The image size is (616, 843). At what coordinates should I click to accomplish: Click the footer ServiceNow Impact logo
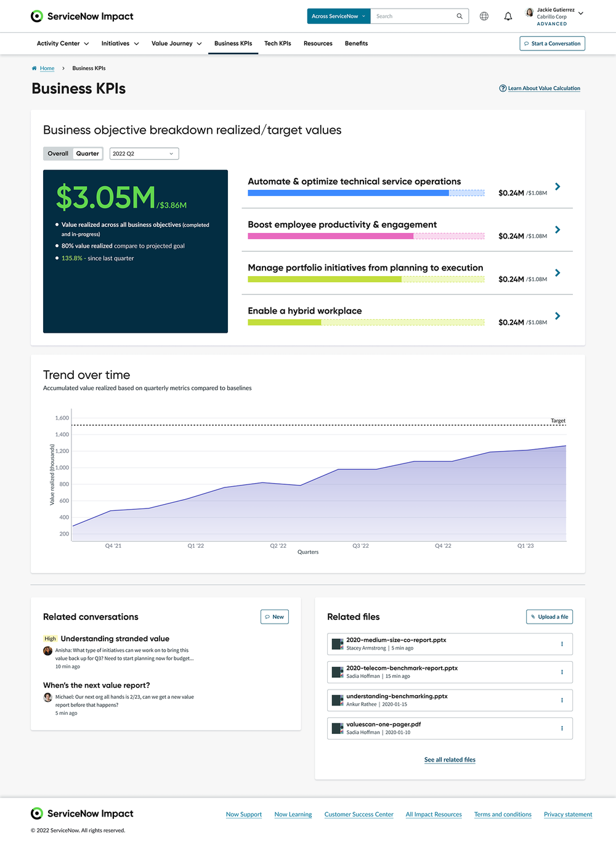pyautogui.click(x=82, y=813)
